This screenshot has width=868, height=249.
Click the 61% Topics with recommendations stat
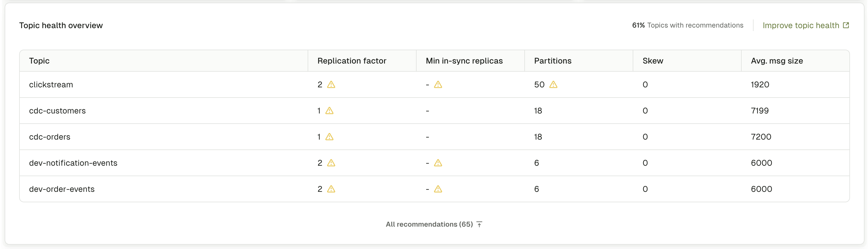[688, 25]
